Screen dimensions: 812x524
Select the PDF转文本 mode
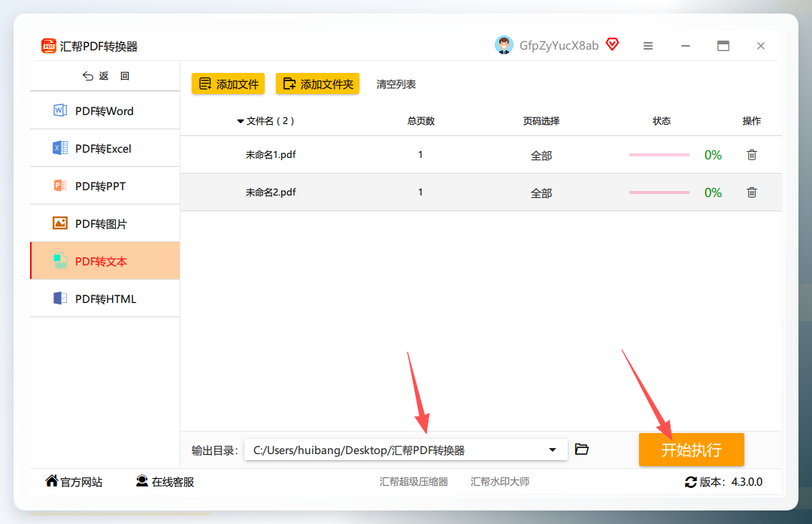click(x=105, y=261)
